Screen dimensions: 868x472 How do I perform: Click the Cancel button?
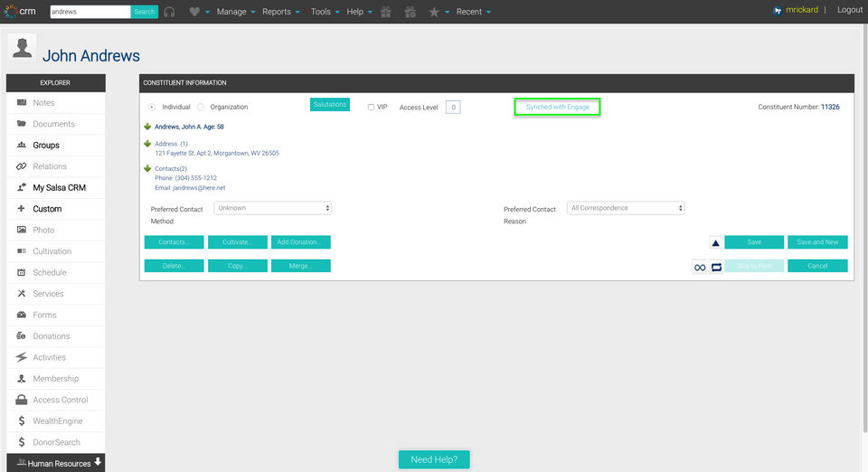tap(817, 266)
